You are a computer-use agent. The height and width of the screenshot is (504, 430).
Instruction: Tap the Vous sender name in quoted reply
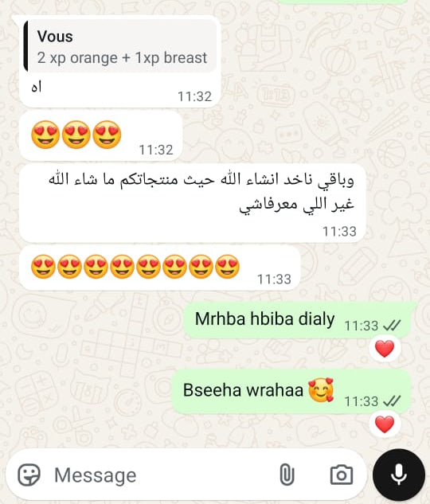pyautogui.click(x=55, y=37)
